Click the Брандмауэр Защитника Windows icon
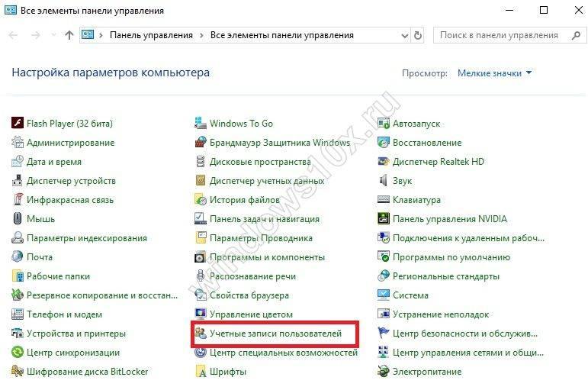 (201, 142)
